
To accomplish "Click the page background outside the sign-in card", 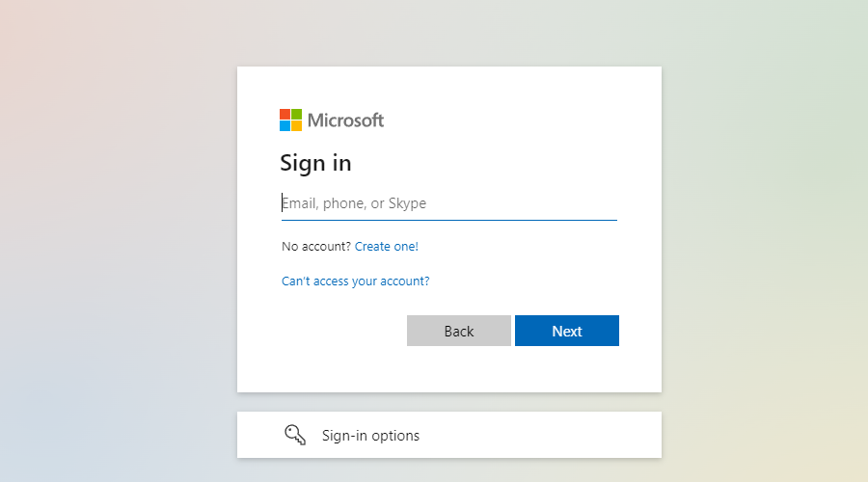I will tap(116, 241).
